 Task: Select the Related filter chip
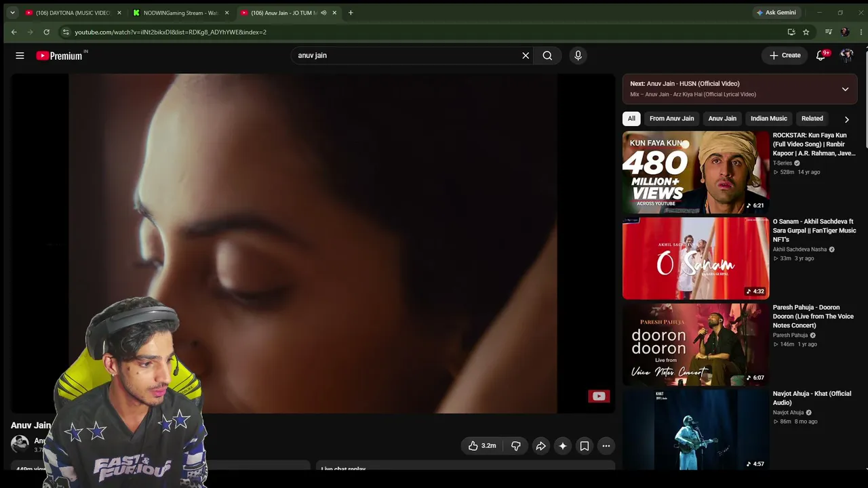(812, 119)
